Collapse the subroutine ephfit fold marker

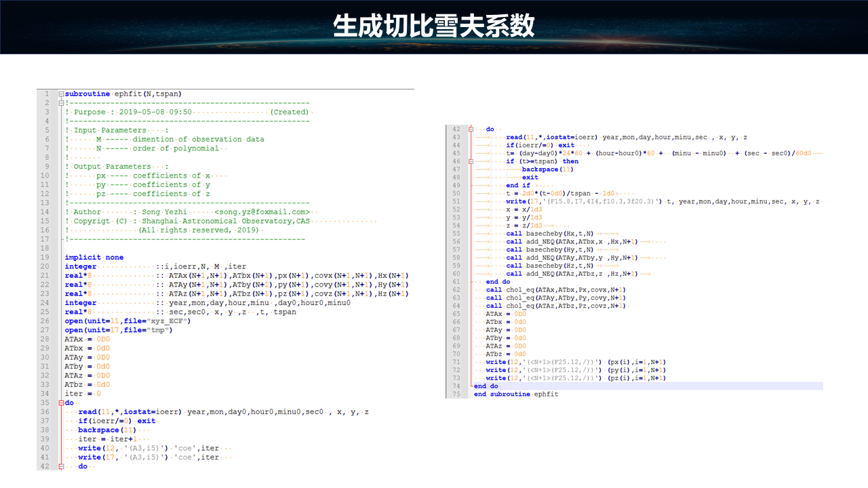61,94
